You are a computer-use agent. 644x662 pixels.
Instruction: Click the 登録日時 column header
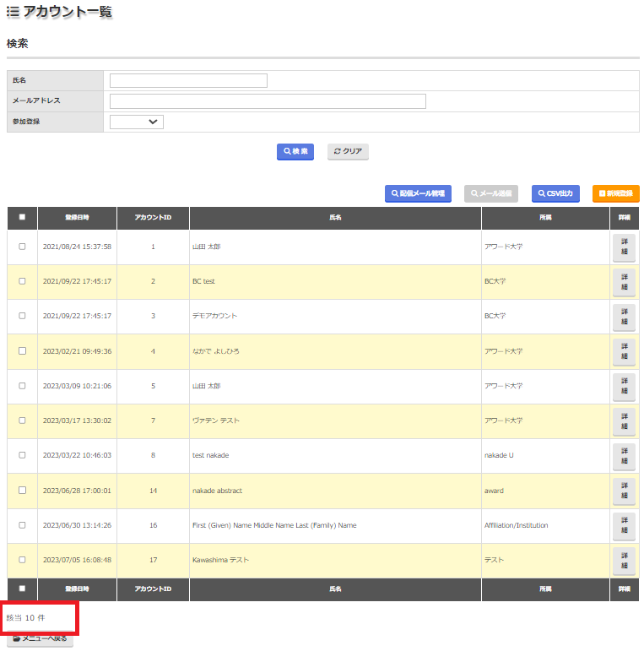tap(77, 217)
